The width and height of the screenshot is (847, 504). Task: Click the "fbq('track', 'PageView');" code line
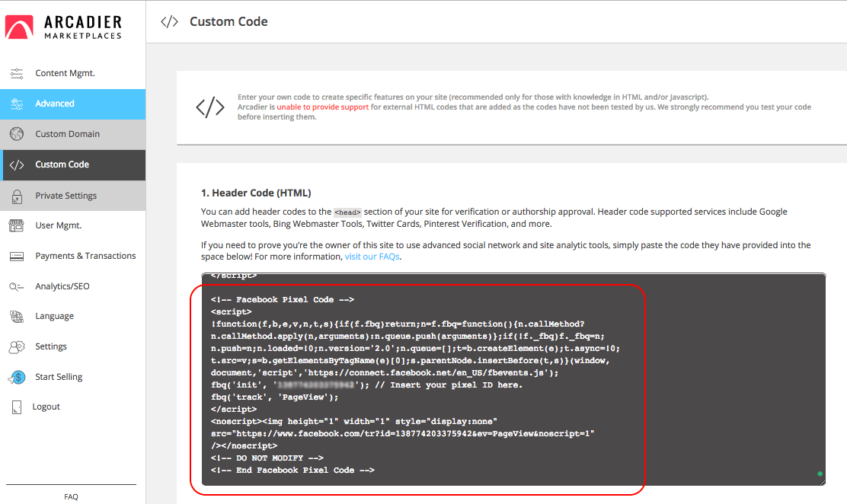tap(274, 397)
